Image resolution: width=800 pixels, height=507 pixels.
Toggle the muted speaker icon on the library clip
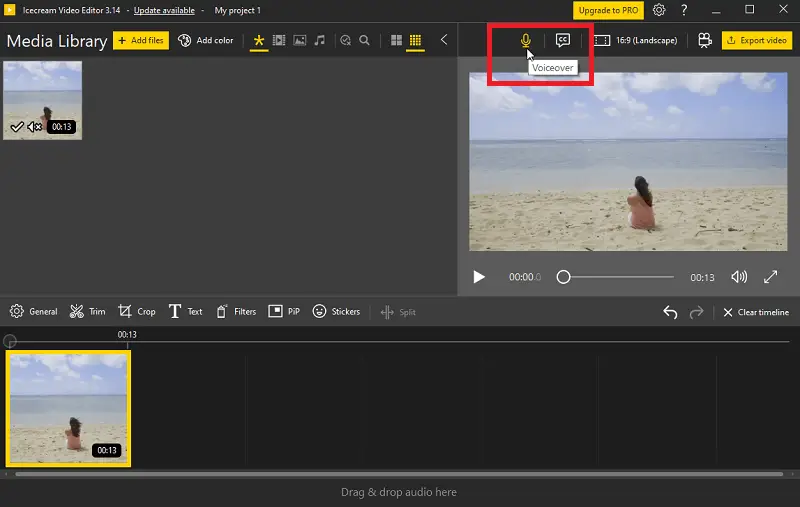(34, 126)
